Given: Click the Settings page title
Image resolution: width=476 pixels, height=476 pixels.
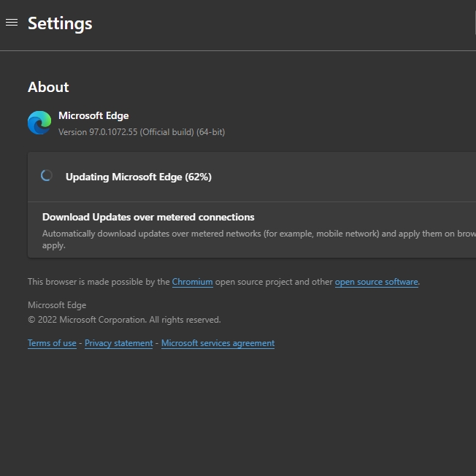Looking at the screenshot, I should (x=60, y=23).
